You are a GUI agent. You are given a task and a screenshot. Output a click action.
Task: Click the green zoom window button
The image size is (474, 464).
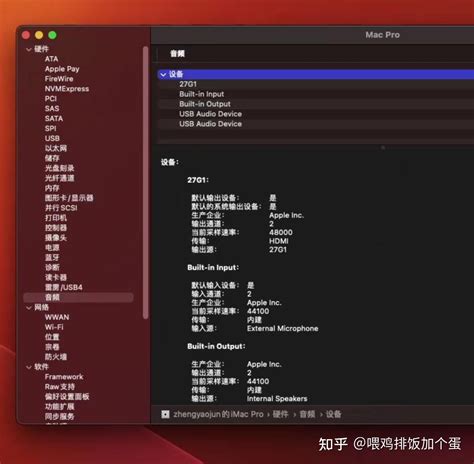click(x=52, y=35)
